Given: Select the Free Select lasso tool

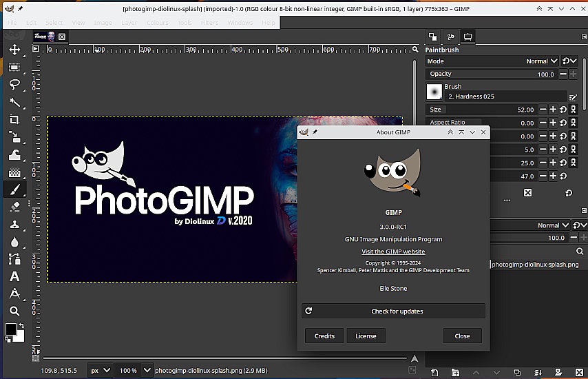Looking at the screenshot, I should click(14, 85).
